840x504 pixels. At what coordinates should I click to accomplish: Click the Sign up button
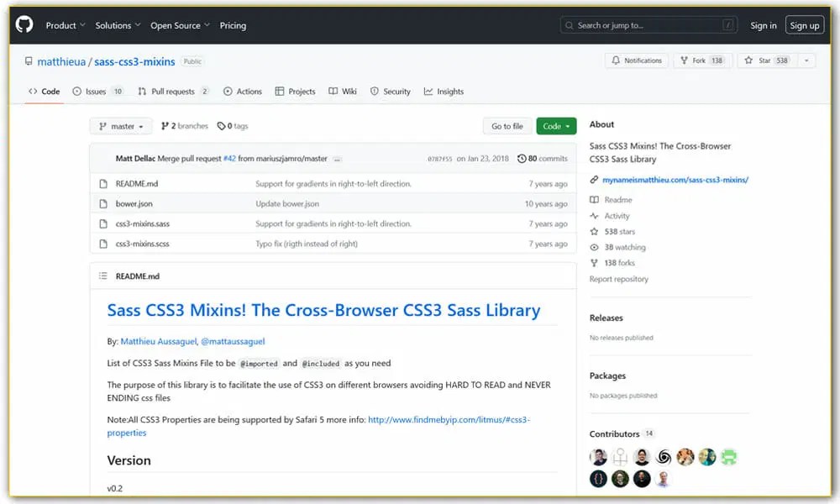(804, 24)
